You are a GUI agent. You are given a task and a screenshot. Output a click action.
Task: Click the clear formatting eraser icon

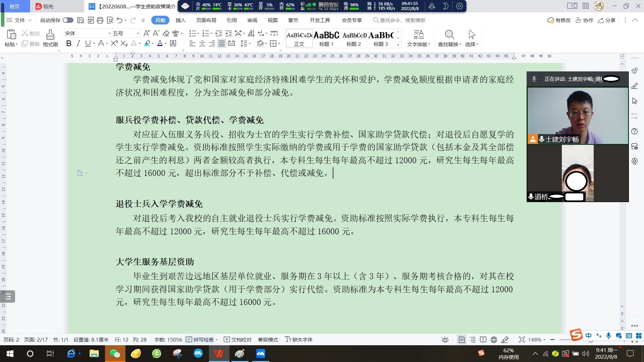(166, 33)
